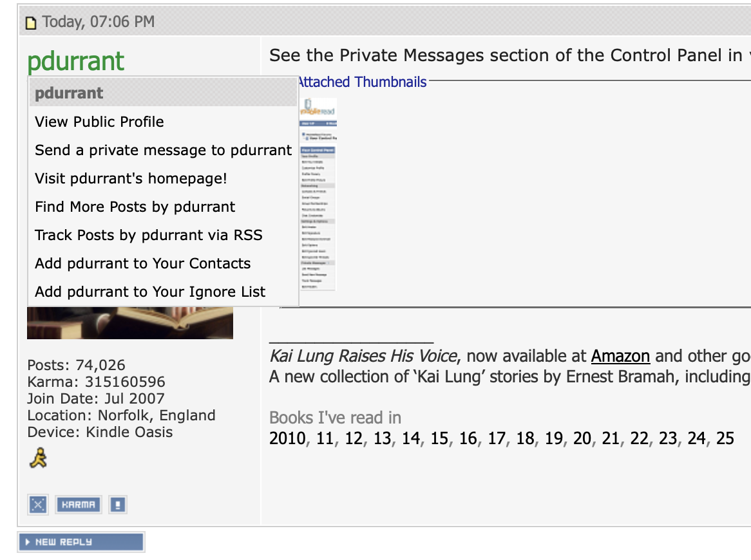Image resolution: width=751 pixels, height=560 pixels.
Task: Choose Send a private message to pdurrant
Action: [x=163, y=150]
